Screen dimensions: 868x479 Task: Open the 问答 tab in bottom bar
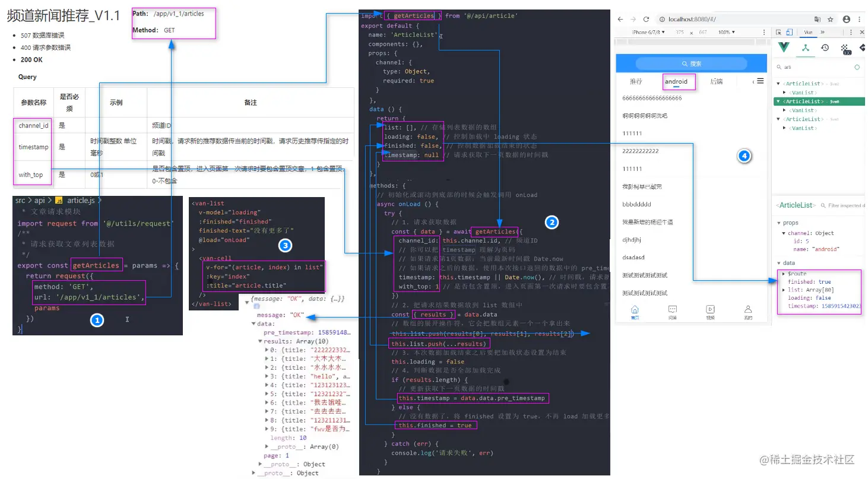click(x=673, y=312)
